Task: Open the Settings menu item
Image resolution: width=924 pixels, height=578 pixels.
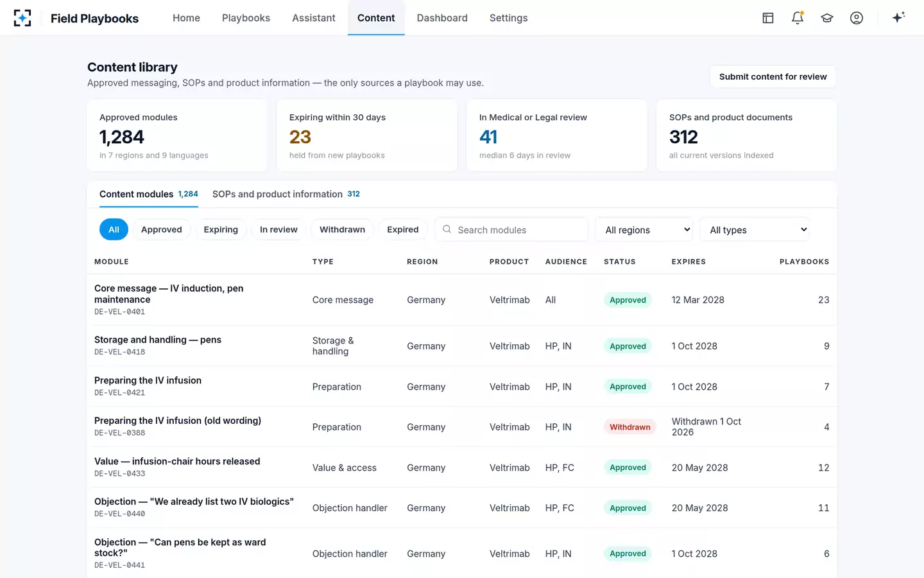Action: pyautogui.click(x=508, y=18)
